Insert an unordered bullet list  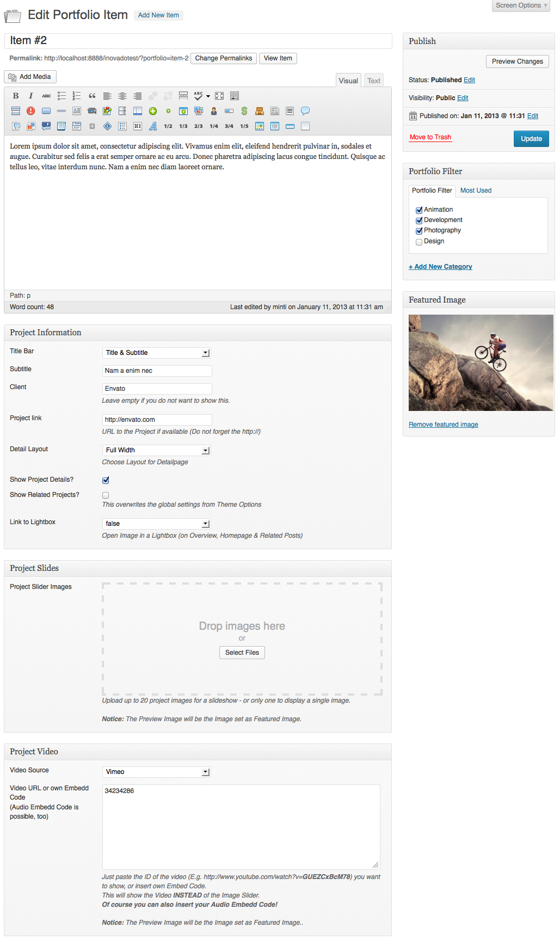click(61, 96)
